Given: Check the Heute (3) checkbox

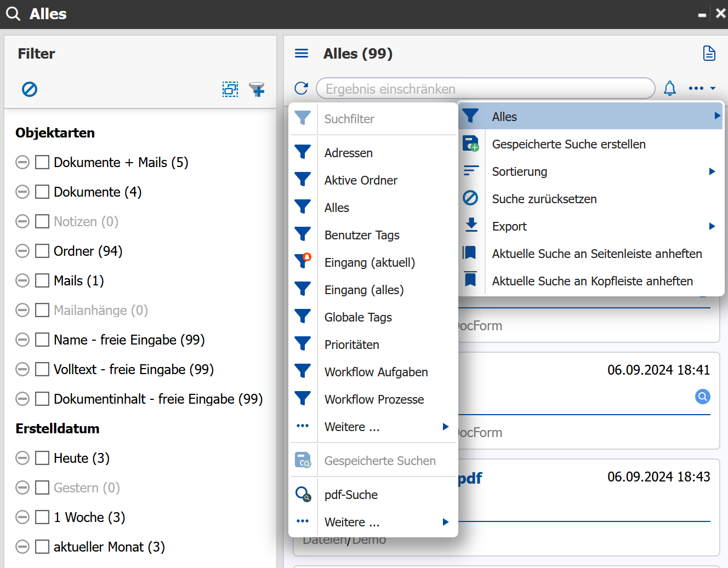Looking at the screenshot, I should (42, 458).
